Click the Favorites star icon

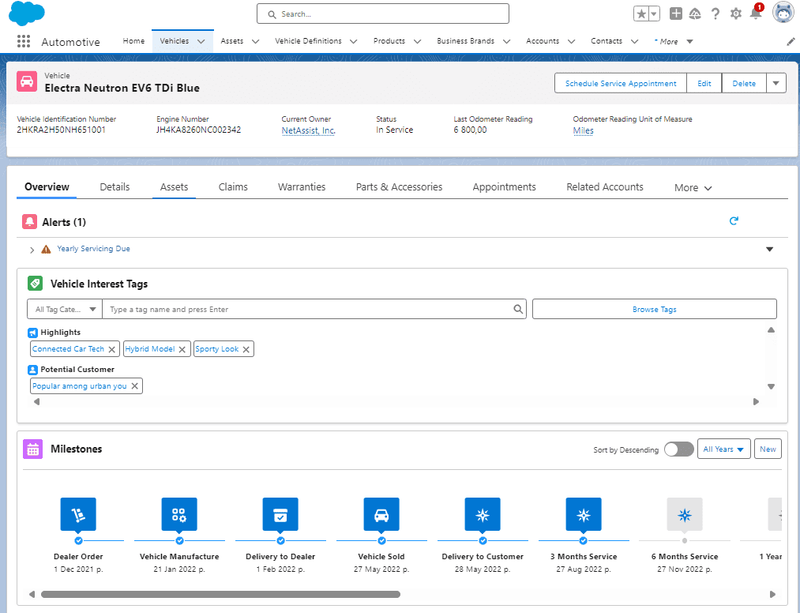coord(641,14)
